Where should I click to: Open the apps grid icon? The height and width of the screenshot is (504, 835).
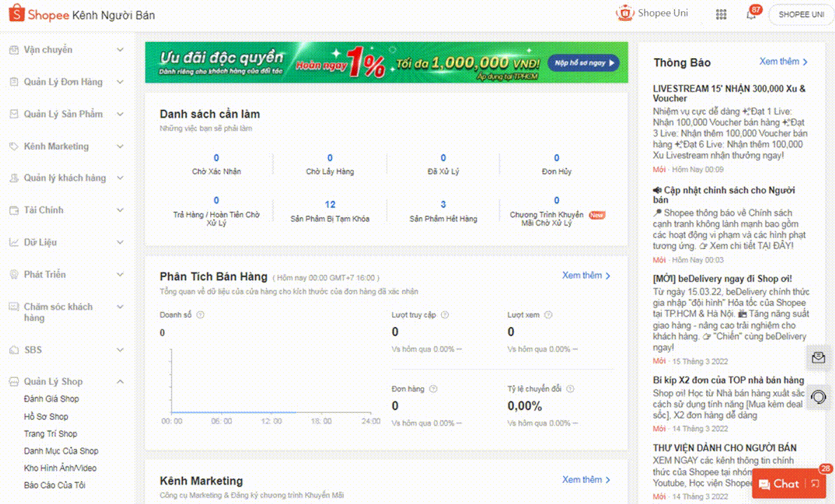pyautogui.click(x=721, y=15)
